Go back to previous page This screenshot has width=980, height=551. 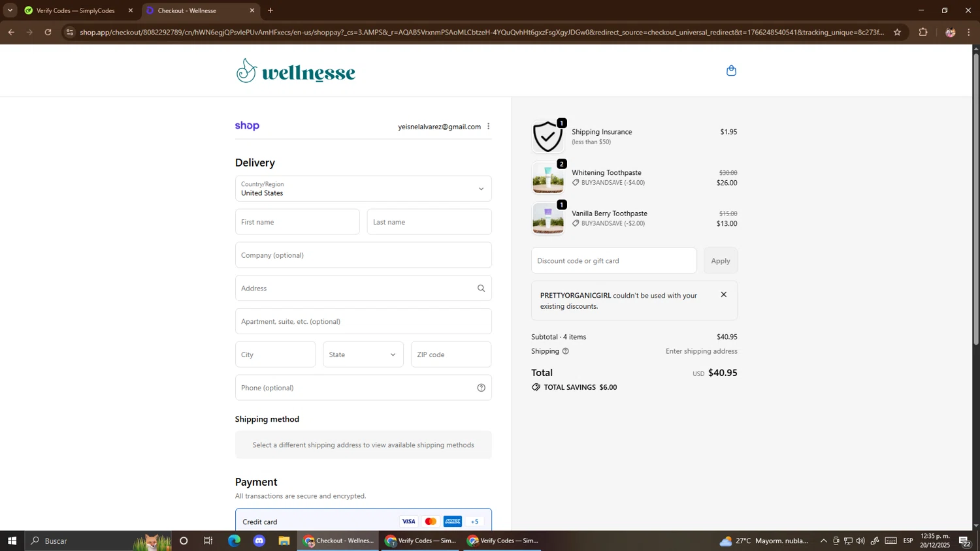11,32
